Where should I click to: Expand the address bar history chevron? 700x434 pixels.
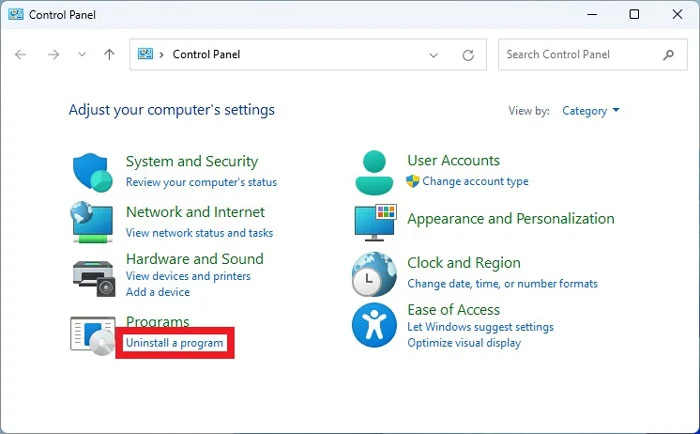click(x=433, y=55)
